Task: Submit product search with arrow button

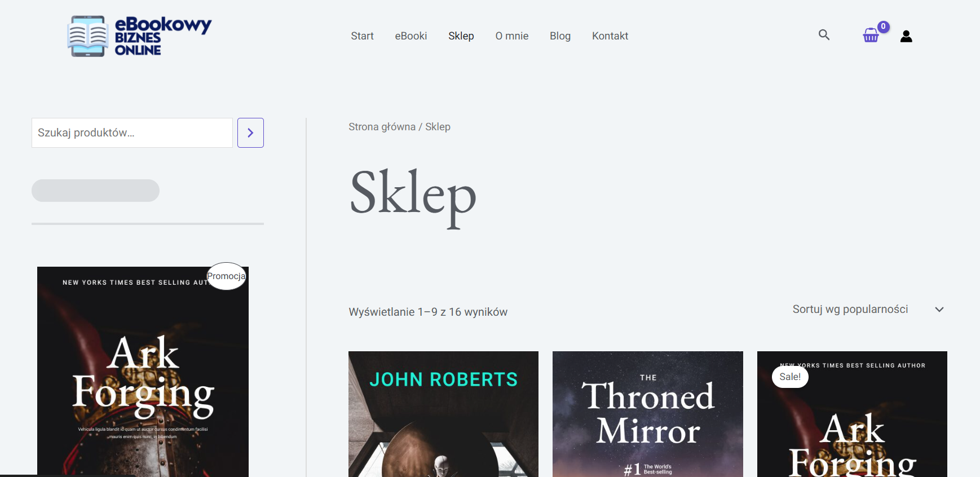Action: pyautogui.click(x=250, y=133)
